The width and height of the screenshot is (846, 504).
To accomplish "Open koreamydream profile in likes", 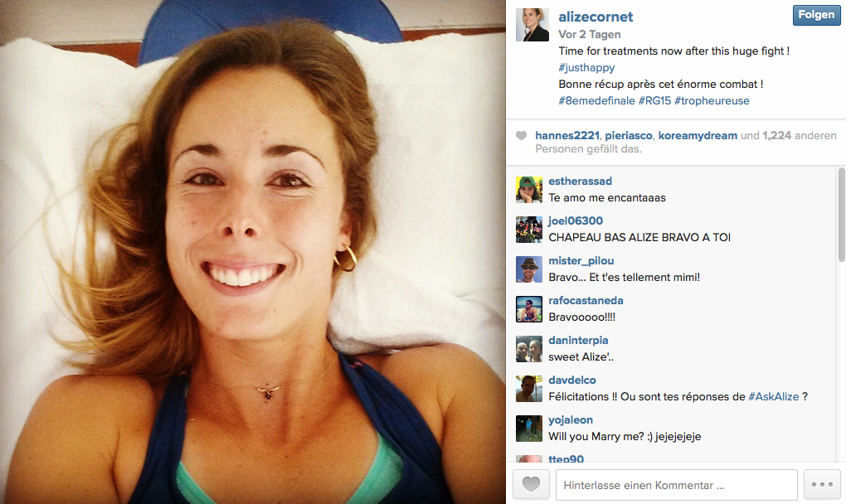I will 698,136.
